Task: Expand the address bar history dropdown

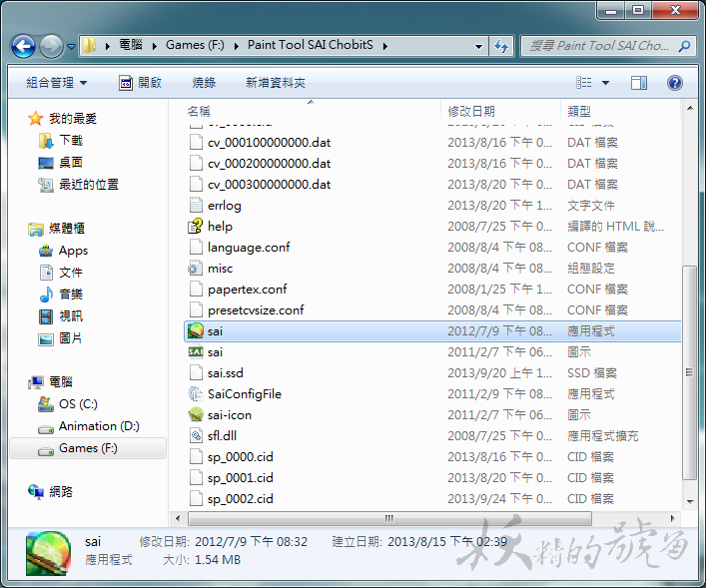Action: click(x=478, y=46)
